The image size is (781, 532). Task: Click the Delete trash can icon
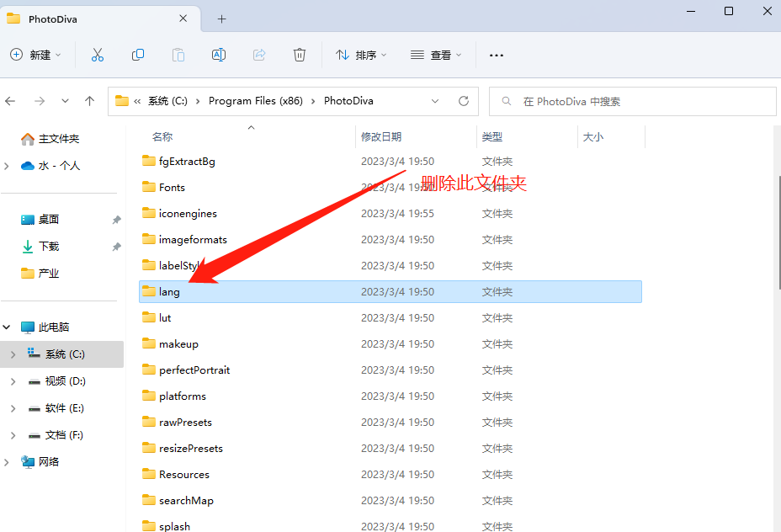(x=300, y=55)
